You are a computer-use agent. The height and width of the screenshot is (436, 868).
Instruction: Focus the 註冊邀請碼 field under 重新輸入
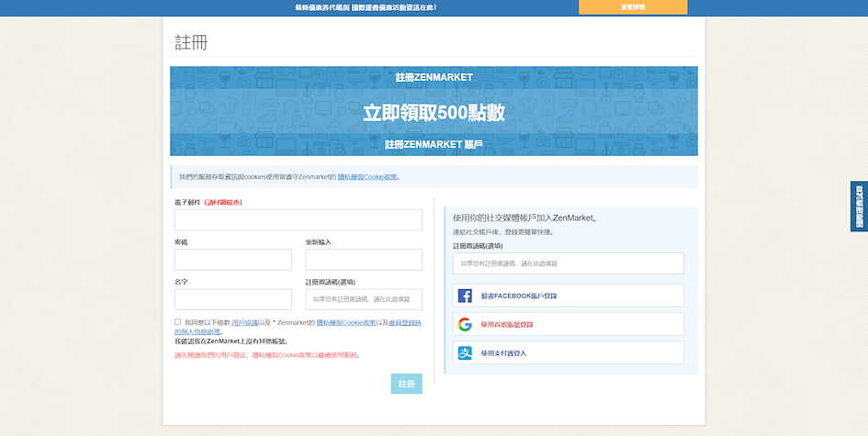[x=364, y=299]
